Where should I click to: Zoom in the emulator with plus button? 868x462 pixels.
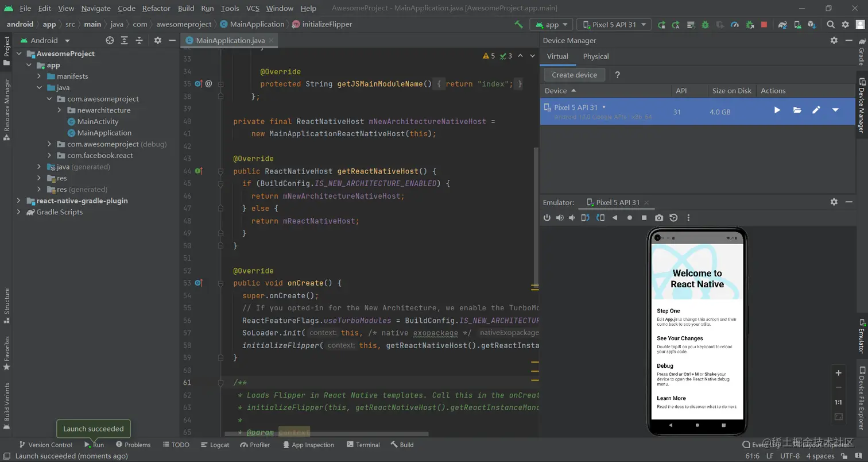838,373
